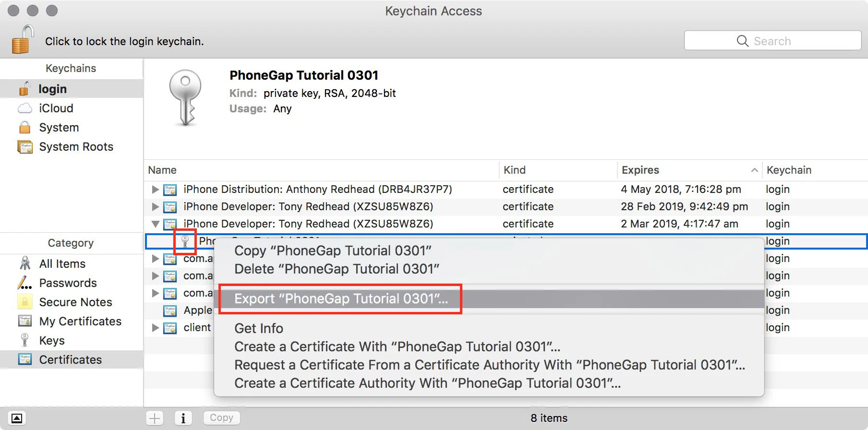Click the client certificate row icon
This screenshot has height=430, width=868.
pyautogui.click(x=170, y=328)
